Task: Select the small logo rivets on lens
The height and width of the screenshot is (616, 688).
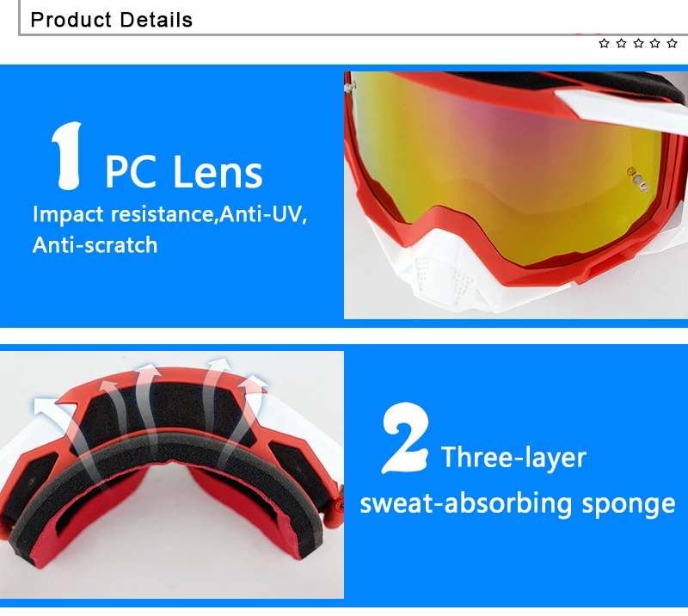Action: (x=638, y=179)
